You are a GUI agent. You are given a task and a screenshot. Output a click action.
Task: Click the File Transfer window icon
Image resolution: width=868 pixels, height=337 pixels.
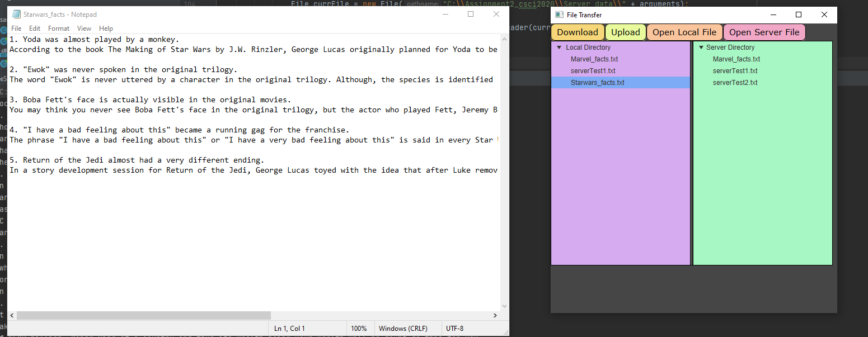(559, 15)
